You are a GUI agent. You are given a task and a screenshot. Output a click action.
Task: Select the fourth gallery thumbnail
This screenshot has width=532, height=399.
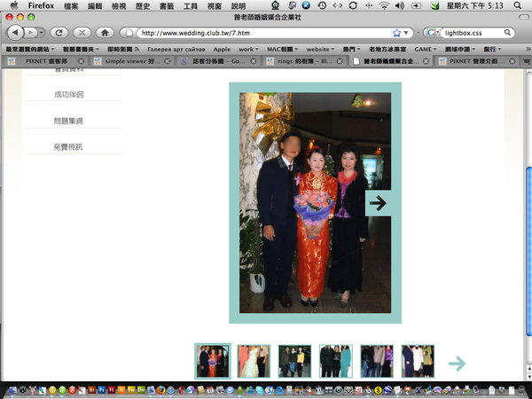pos(335,361)
